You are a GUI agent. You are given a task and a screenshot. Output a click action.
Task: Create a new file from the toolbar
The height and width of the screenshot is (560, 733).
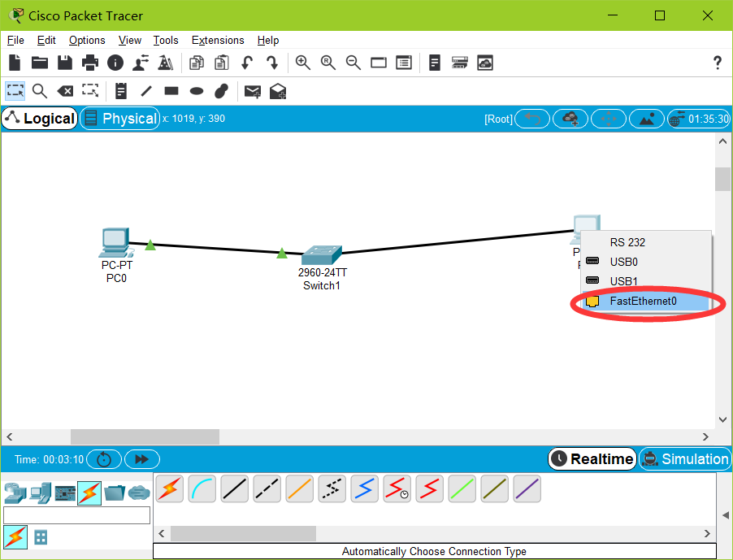pyautogui.click(x=15, y=63)
